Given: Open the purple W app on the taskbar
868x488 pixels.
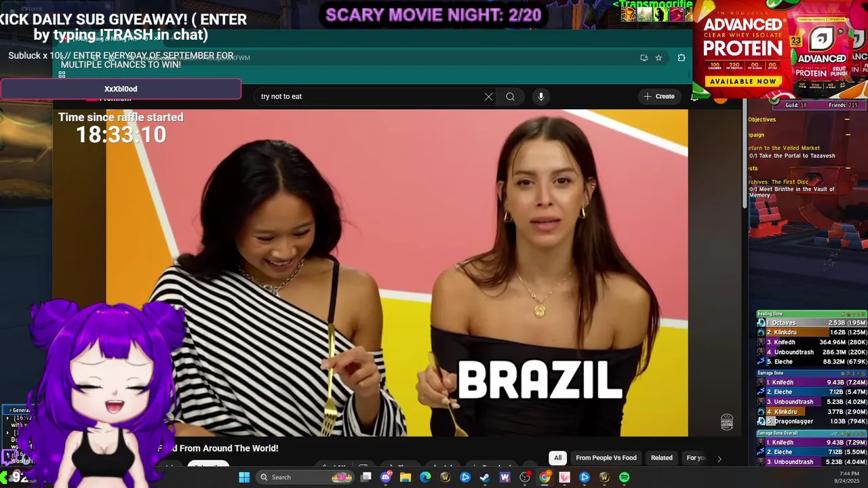Looking at the screenshot, I should [505, 477].
